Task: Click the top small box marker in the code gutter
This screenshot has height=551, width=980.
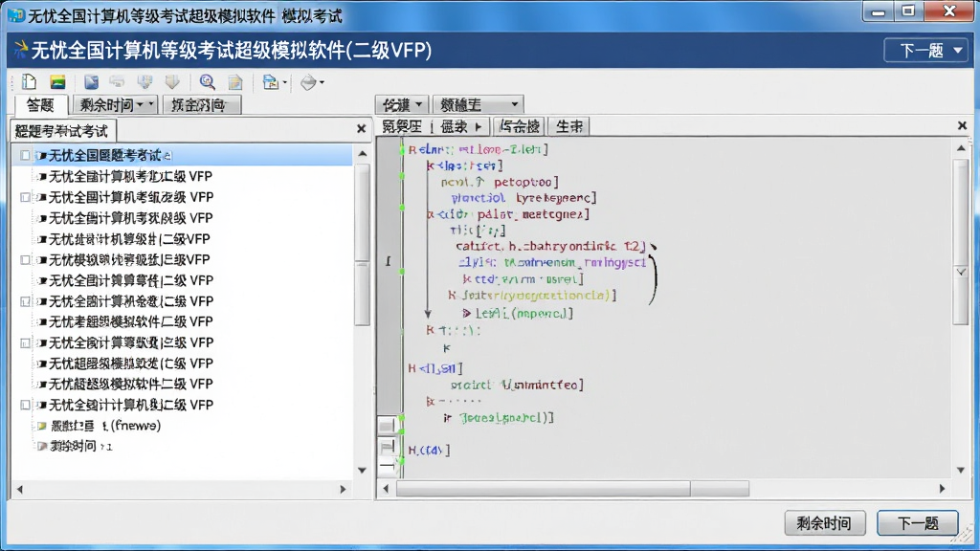Action: pyautogui.click(x=387, y=426)
